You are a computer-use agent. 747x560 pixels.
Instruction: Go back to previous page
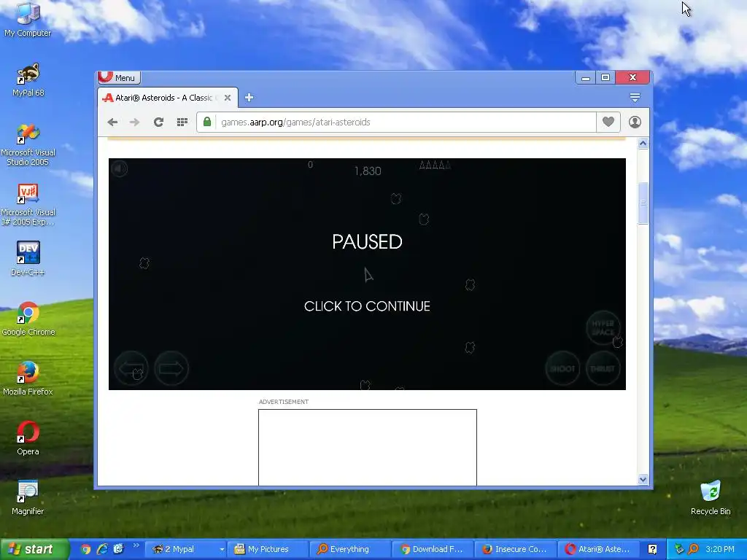point(112,122)
